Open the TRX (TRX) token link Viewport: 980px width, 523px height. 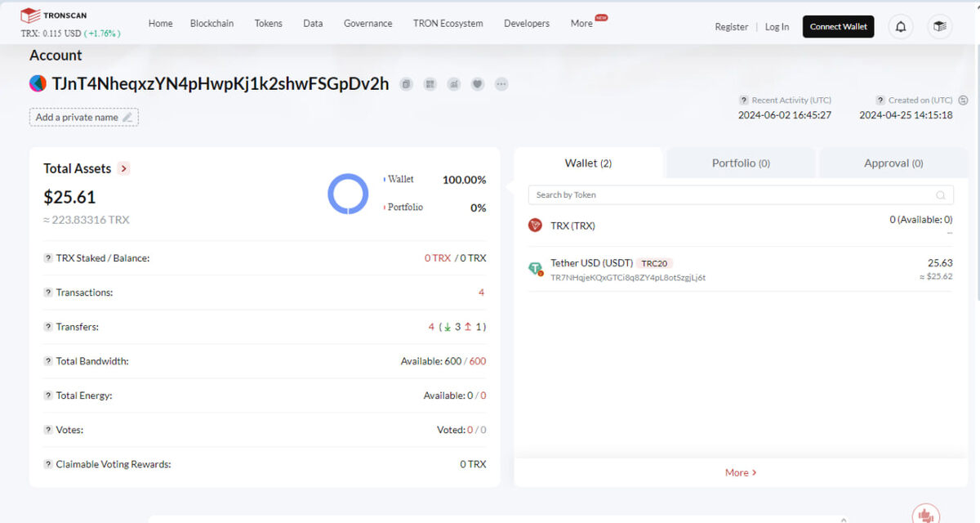[x=572, y=226]
